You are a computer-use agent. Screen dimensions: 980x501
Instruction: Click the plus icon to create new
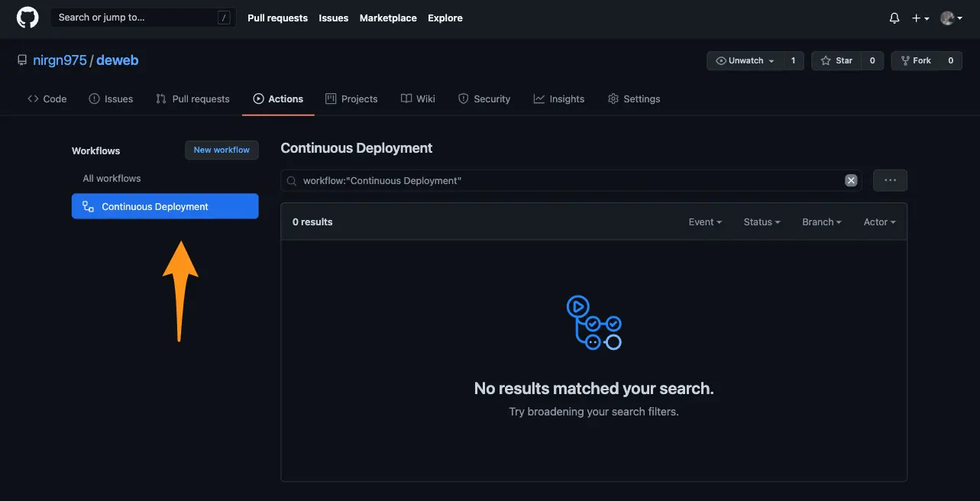[x=916, y=18]
